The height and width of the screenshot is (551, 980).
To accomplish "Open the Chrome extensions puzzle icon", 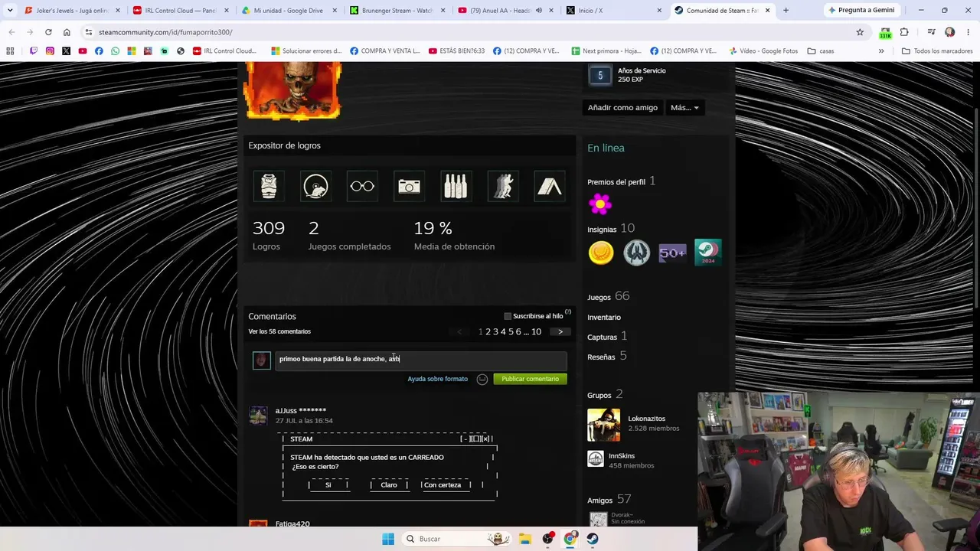I will pyautogui.click(x=904, y=32).
